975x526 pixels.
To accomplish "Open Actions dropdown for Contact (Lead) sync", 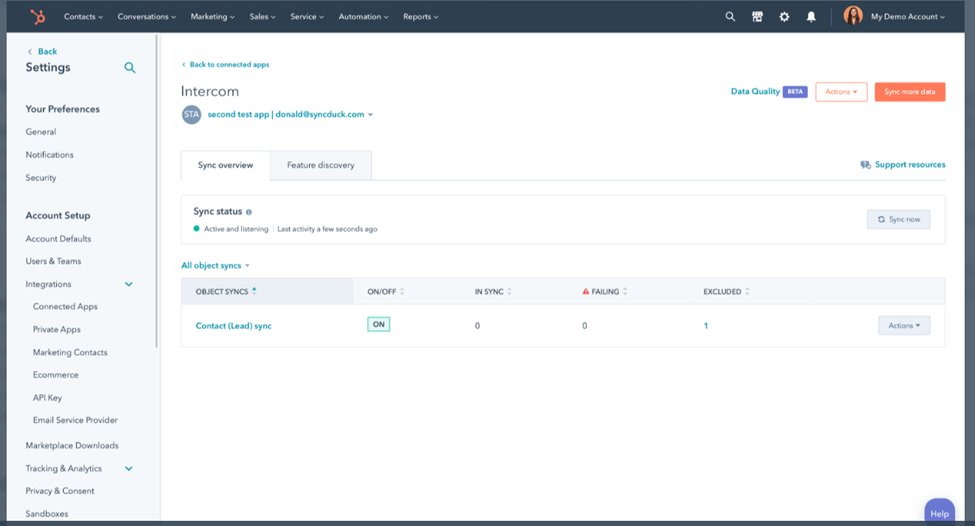I will (904, 325).
